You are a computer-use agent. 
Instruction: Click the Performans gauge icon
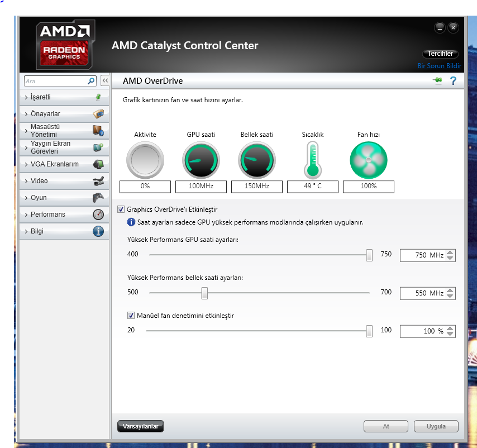[98, 215]
